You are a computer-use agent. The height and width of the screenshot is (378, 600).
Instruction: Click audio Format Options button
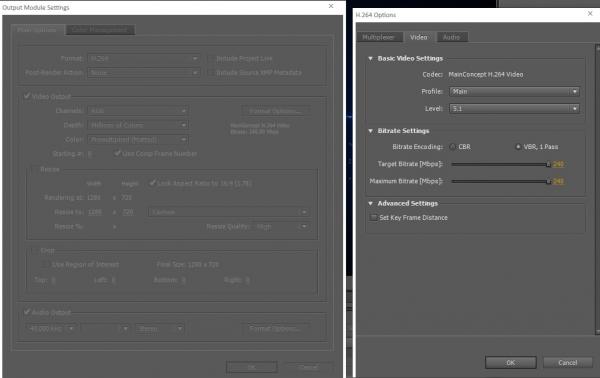click(x=275, y=329)
